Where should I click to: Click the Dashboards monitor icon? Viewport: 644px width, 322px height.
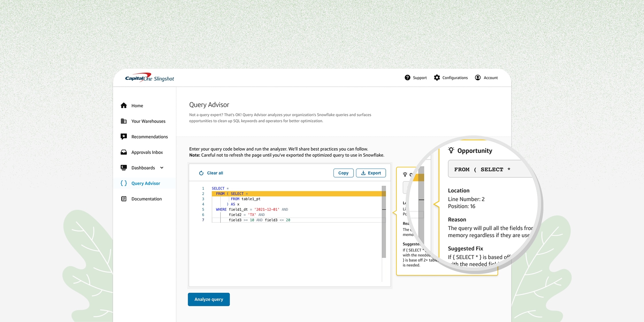coord(124,168)
